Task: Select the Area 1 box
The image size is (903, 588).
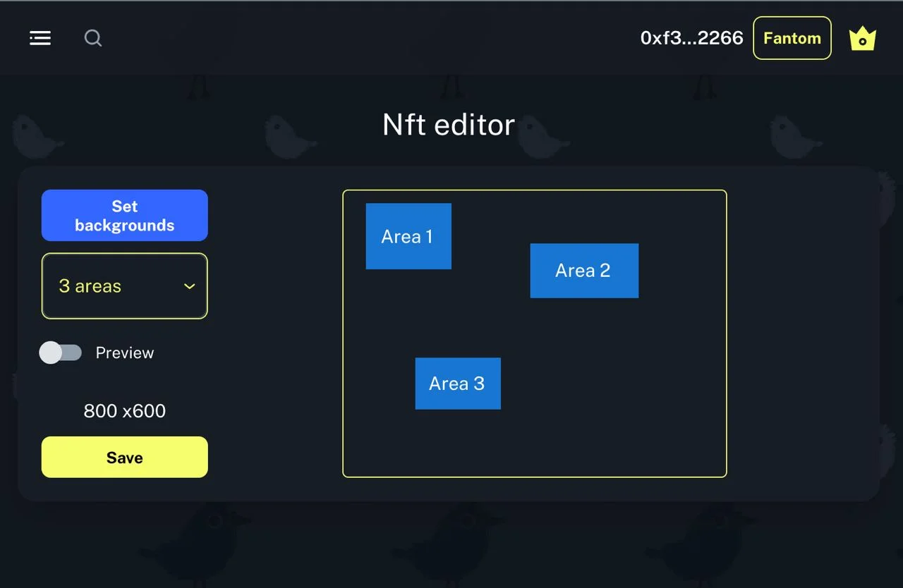Action: (x=408, y=236)
